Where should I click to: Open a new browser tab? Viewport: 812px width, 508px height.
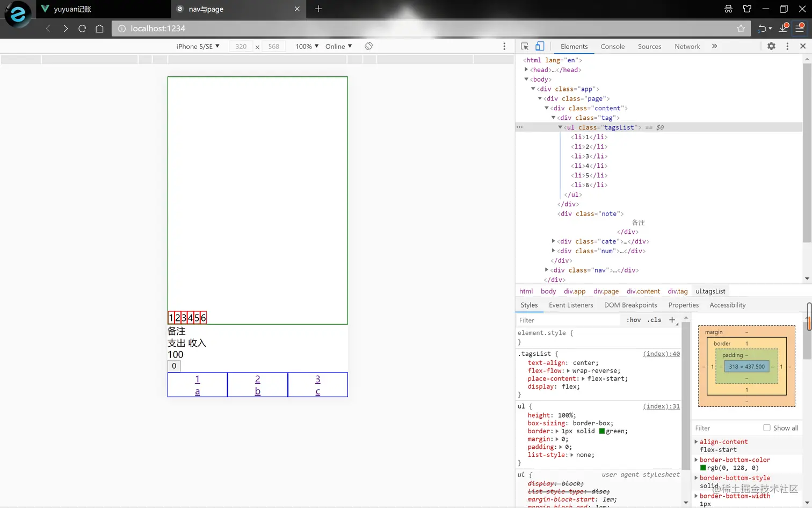tap(318, 9)
